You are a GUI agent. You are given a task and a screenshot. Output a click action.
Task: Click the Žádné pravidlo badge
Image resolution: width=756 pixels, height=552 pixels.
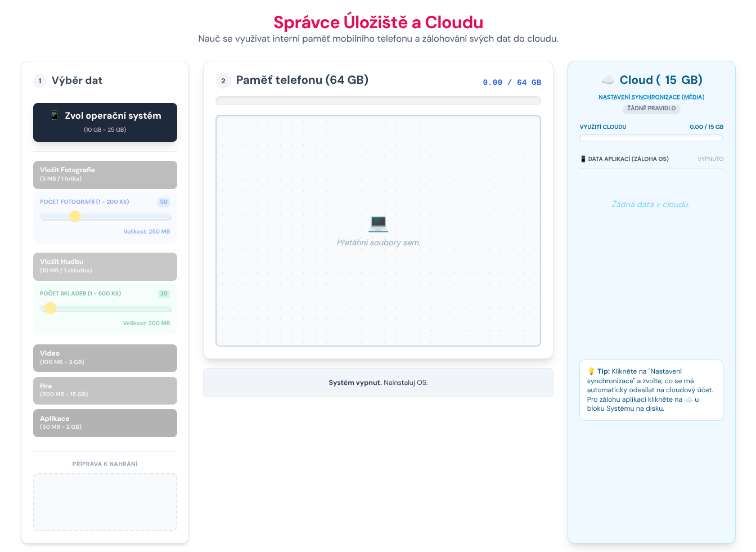651,109
